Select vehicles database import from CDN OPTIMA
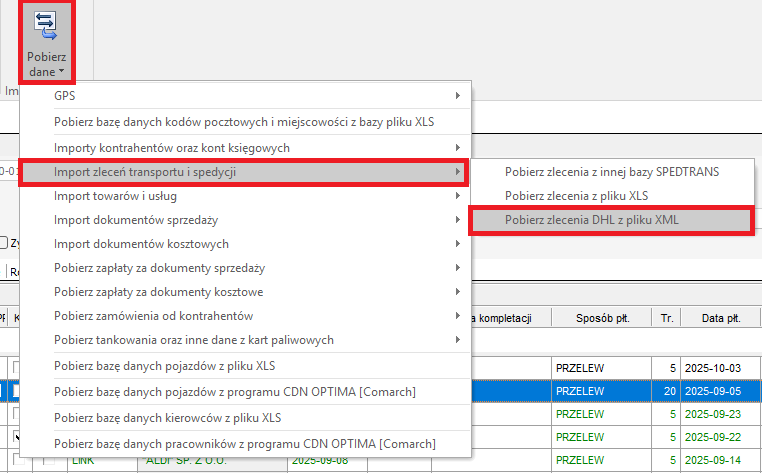The image size is (762, 473). tap(235, 391)
